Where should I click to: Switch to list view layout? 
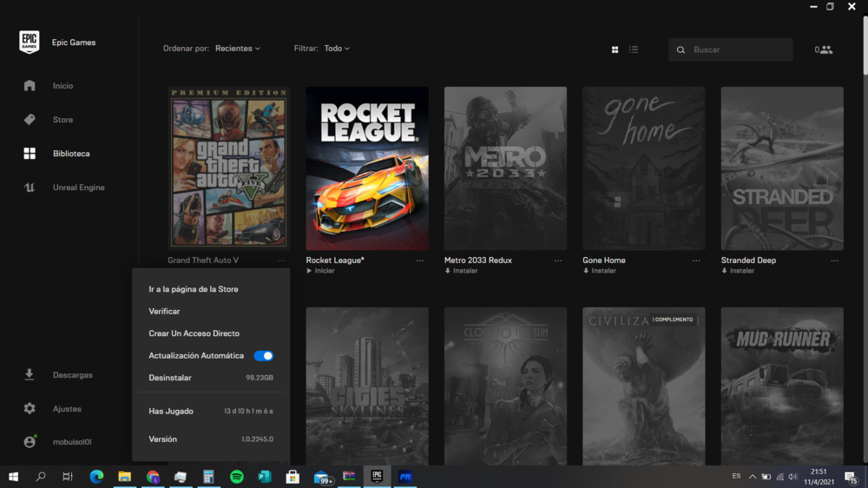pos(634,49)
